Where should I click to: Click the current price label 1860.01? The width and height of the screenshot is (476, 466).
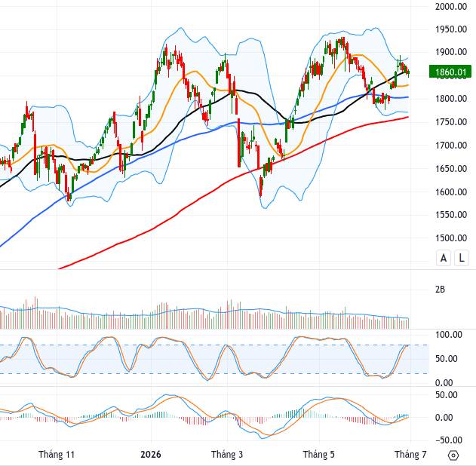[x=450, y=72]
